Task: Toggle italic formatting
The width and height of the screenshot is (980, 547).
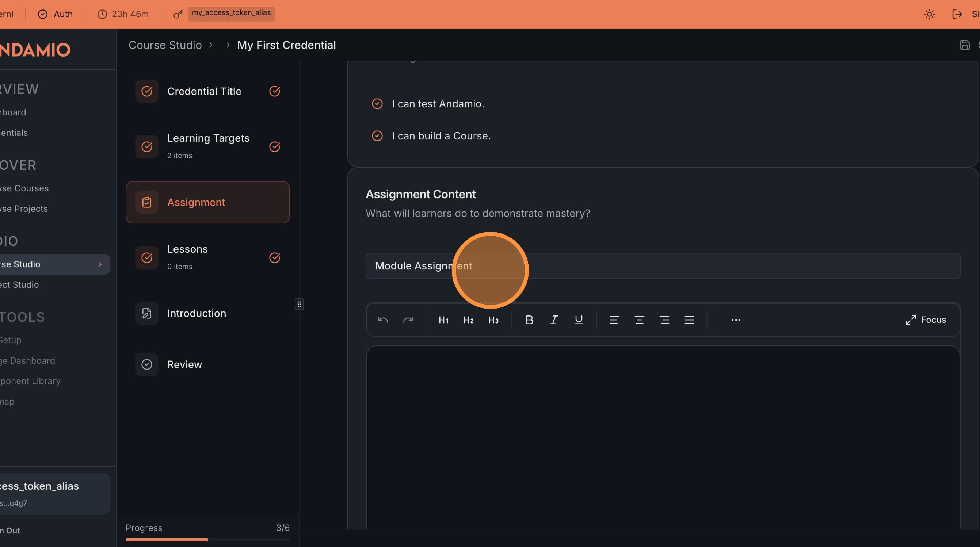Action: point(553,320)
